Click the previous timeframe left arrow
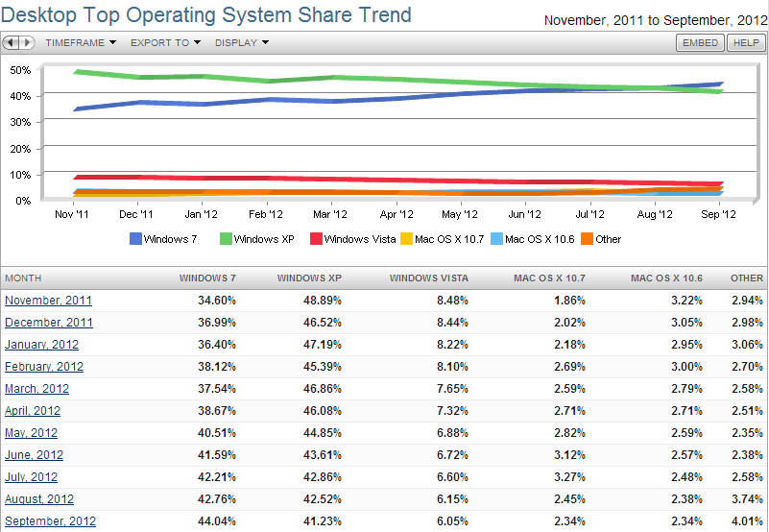The image size is (769, 532). pyautogui.click(x=11, y=42)
